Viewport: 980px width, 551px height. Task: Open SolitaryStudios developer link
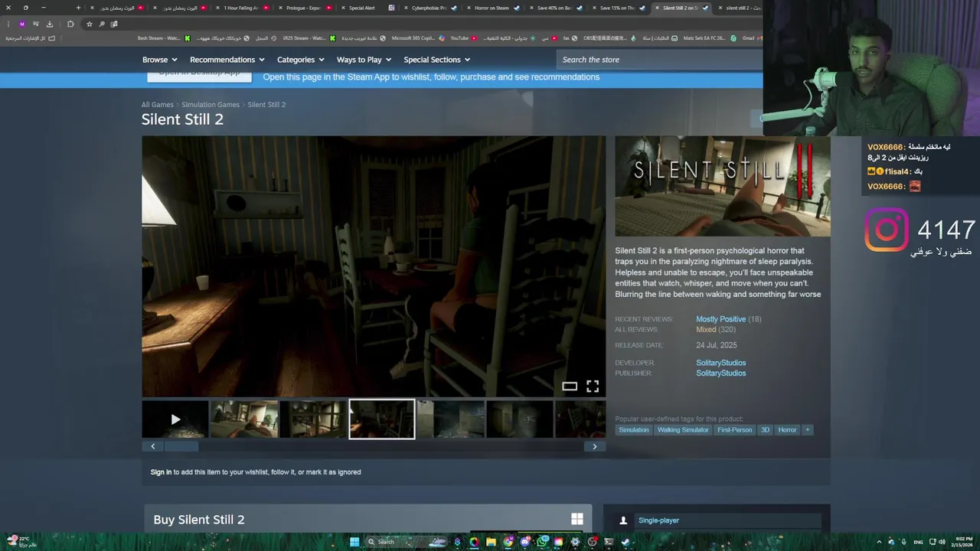(720, 363)
